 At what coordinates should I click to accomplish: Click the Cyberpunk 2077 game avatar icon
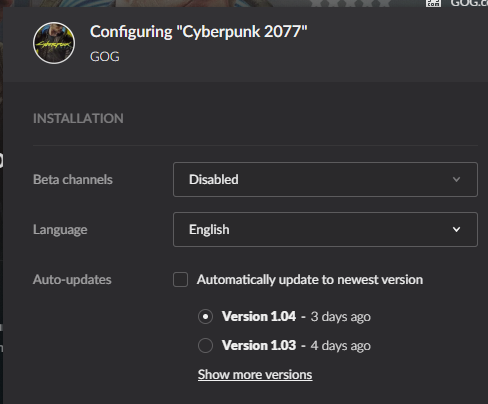click(54, 43)
